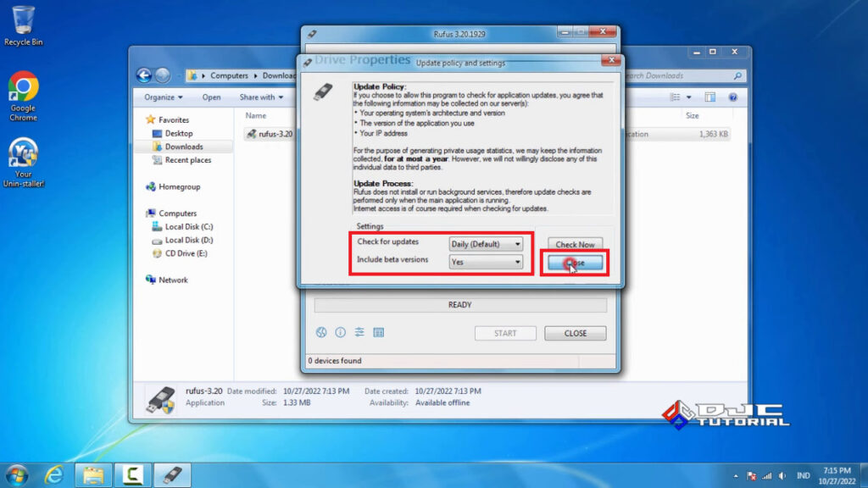Open Rufus about dialog via info icon
The width and height of the screenshot is (868, 488).
tap(339, 332)
